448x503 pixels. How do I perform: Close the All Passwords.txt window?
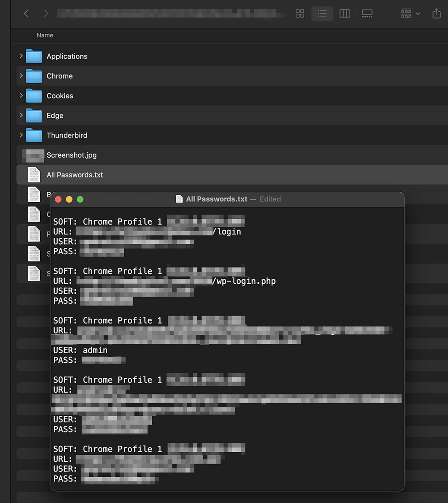tap(58, 200)
